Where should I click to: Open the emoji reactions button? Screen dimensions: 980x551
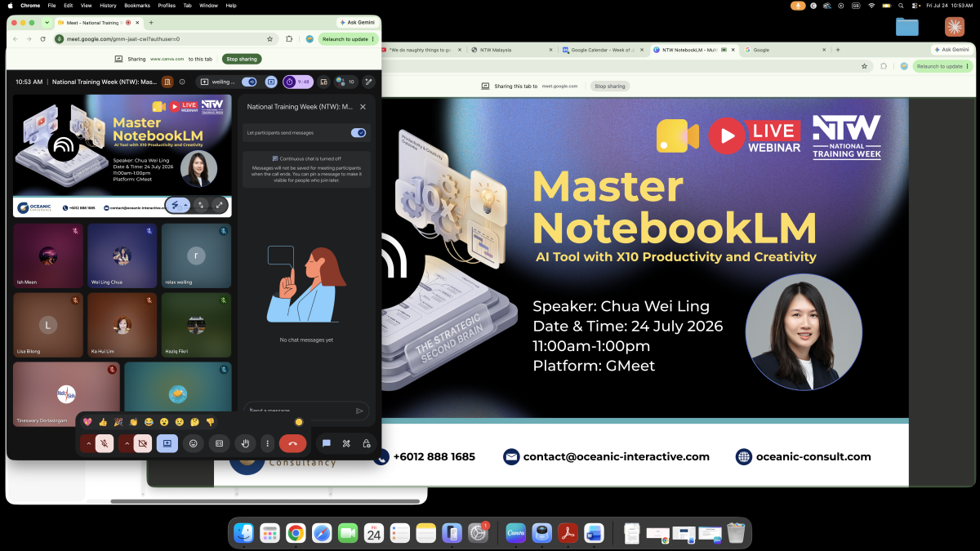(194, 443)
